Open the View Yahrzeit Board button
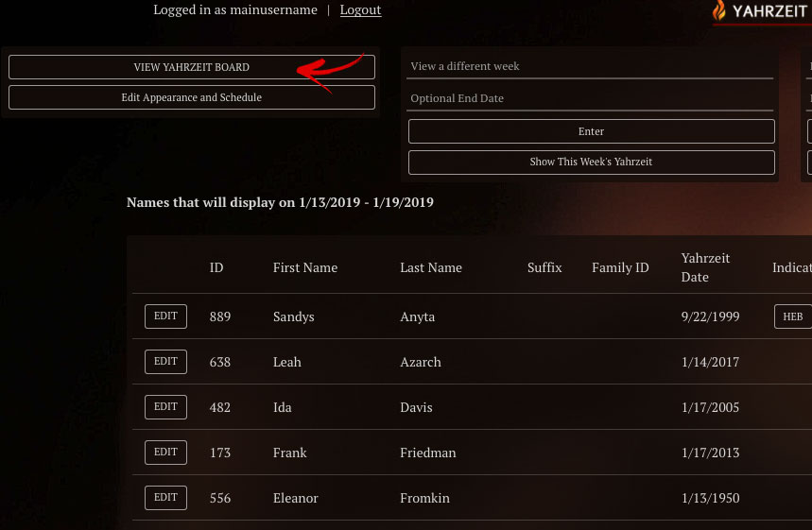This screenshot has width=812, height=530. (x=192, y=67)
